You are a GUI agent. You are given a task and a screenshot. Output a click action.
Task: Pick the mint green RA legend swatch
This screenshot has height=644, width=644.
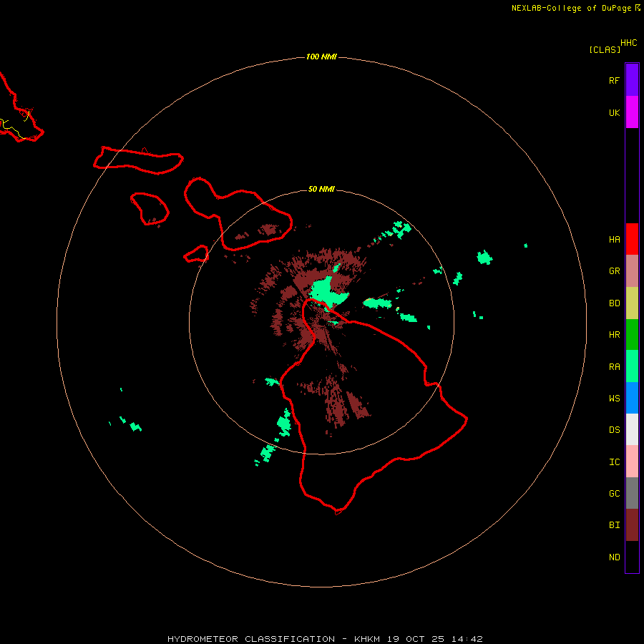[632, 366]
